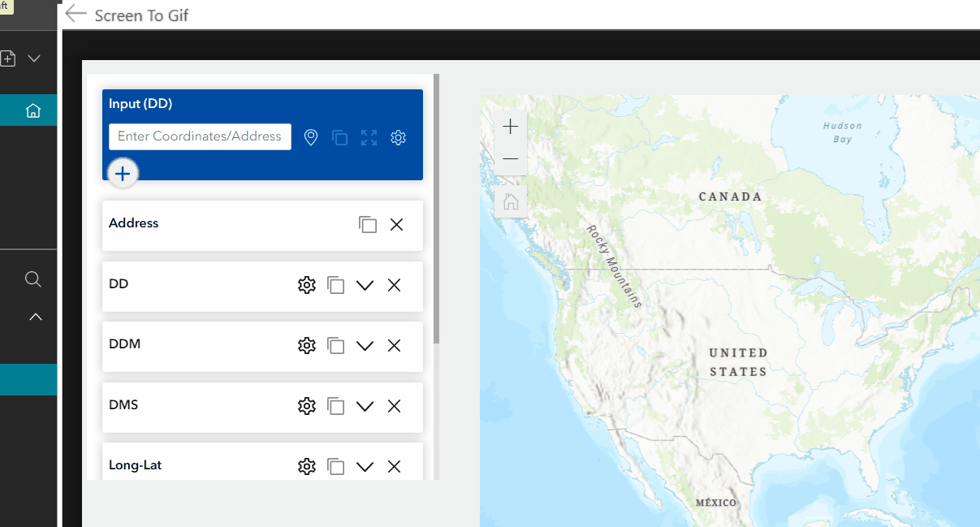Go back using Screen To Gif arrow
The height and width of the screenshot is (527, 980).
pos(76,14)
